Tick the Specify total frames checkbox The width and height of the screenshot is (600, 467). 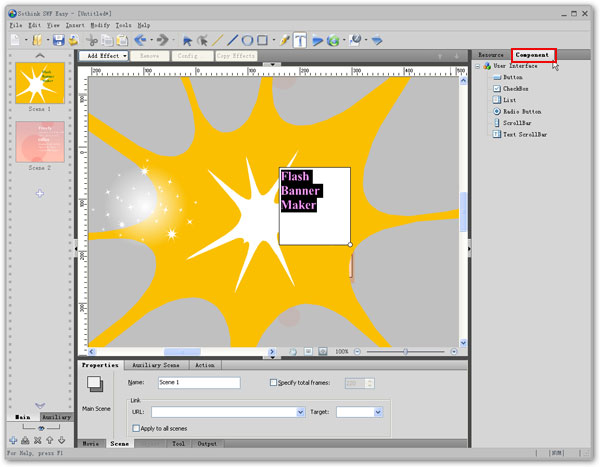click(273, 382)
